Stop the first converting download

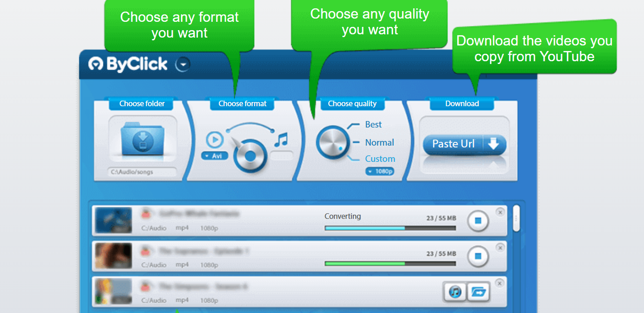click(478, 221)
